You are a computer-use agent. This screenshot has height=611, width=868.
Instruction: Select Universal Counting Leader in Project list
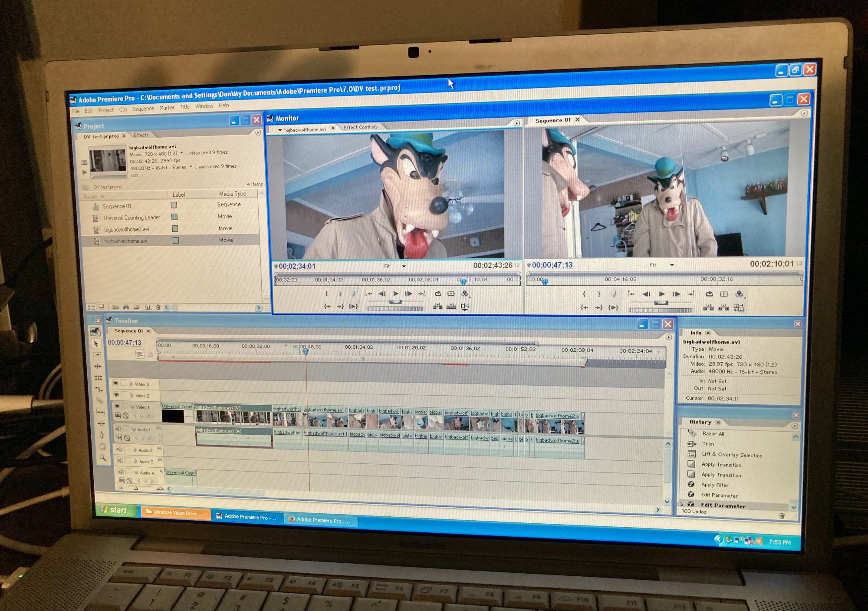point(132,218)
